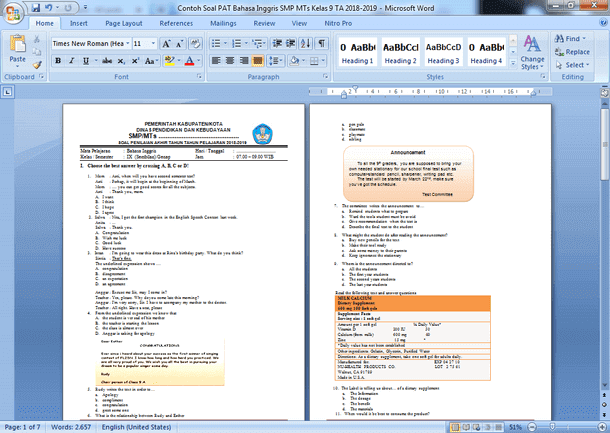Image resolution: width=610 pixels, height=433 pixels.
Task: Open the font name dropdown
Action: (128, 44)
